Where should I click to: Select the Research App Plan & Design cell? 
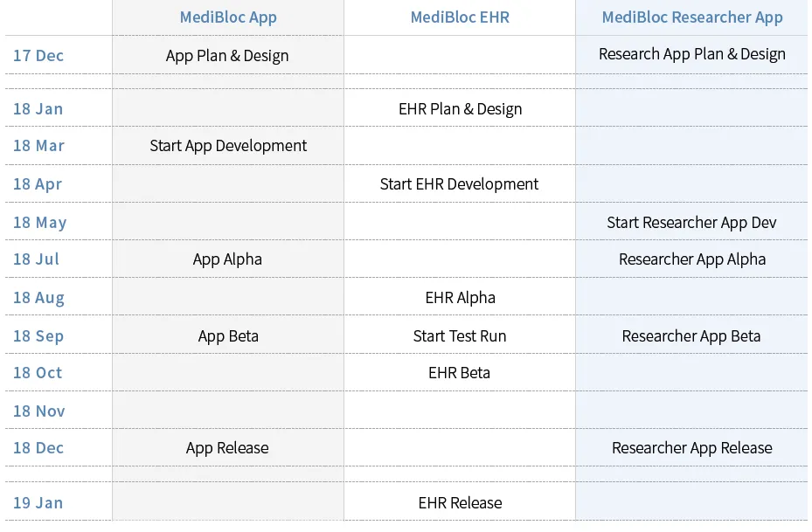tap(692, 54)
